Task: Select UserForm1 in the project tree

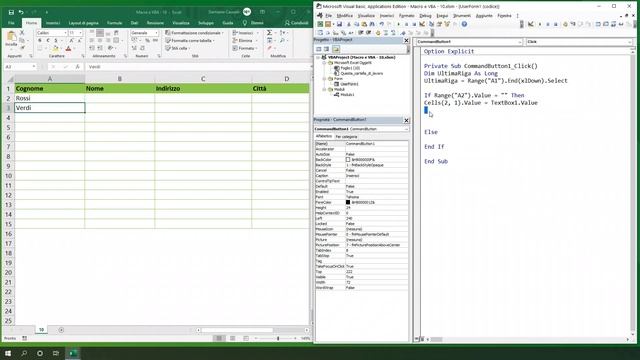Action: pos(346,84)
